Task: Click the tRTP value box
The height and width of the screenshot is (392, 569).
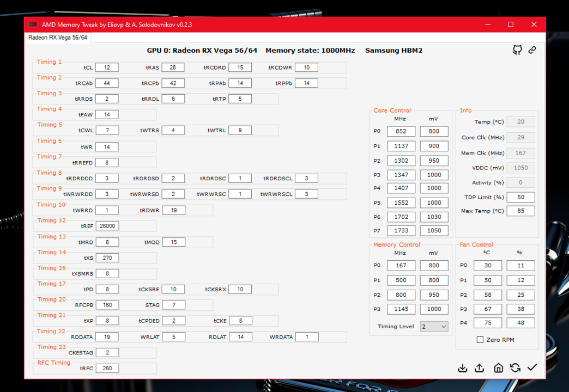Action: coord(240,99)
